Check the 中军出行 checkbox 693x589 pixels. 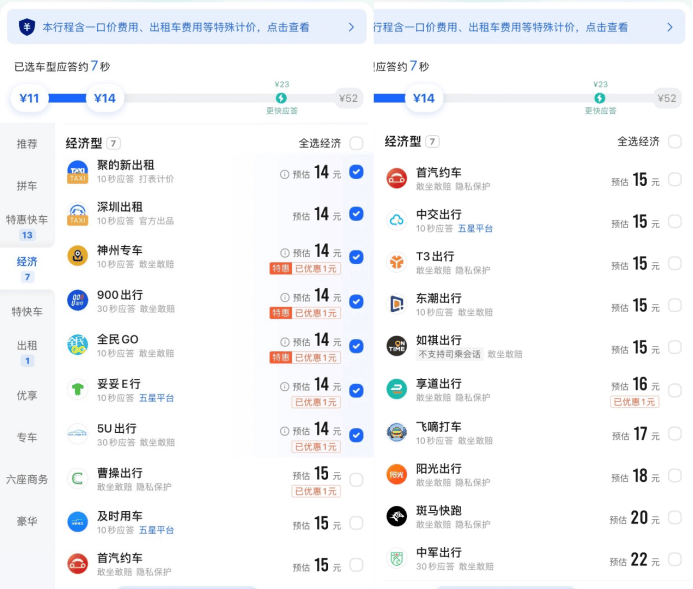point(675,559)
